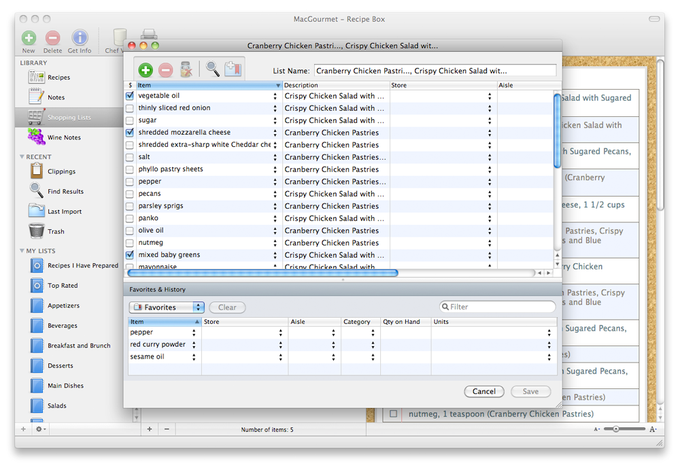Image resolution: width=680 pixels, height=468 pixels.
Task: Click the magnifying glass icon in dialog toolbar
Action: click(212, 69)
